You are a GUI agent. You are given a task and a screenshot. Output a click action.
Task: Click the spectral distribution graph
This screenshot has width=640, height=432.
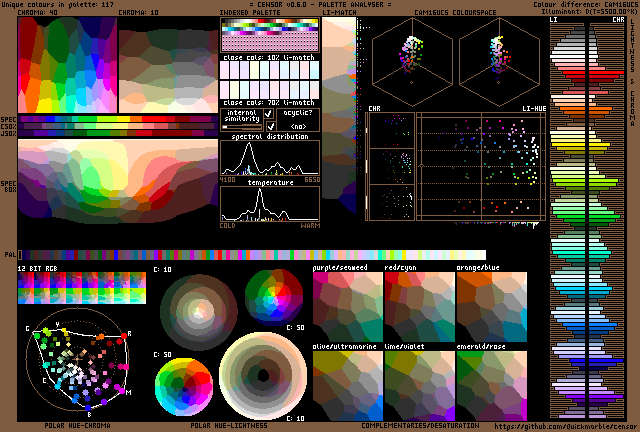click(270, 158)
